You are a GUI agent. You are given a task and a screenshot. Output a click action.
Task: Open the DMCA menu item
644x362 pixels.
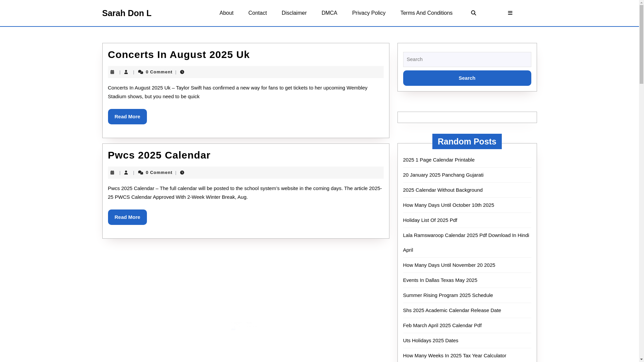click(329, 13)
